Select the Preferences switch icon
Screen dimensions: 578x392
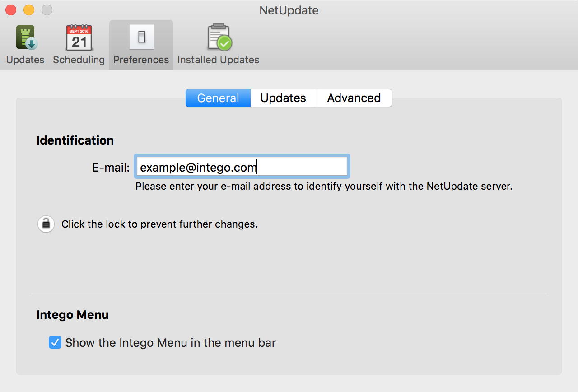click(141, 37)
